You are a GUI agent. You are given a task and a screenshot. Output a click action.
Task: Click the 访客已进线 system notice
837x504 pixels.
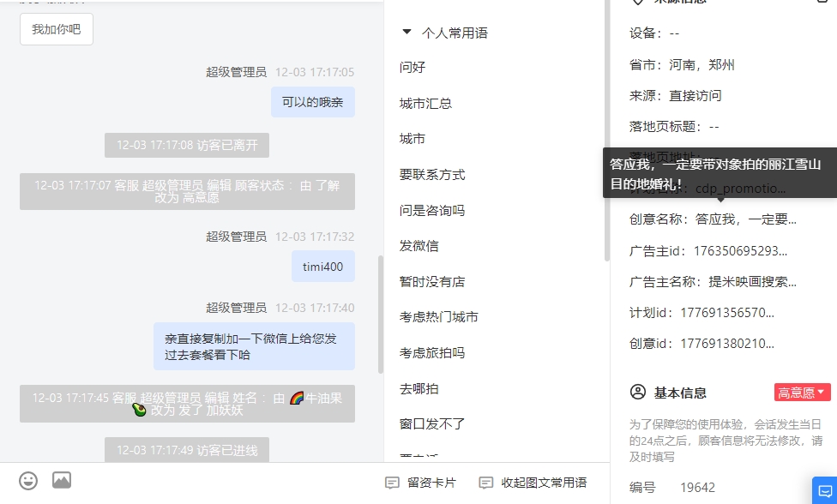click(x=187, y=450)
